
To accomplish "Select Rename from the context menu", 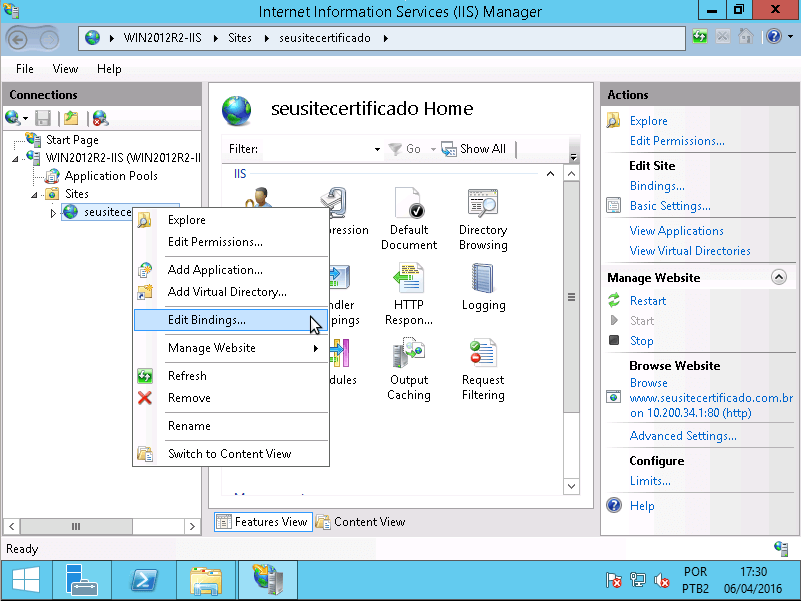I will (231, 426).
